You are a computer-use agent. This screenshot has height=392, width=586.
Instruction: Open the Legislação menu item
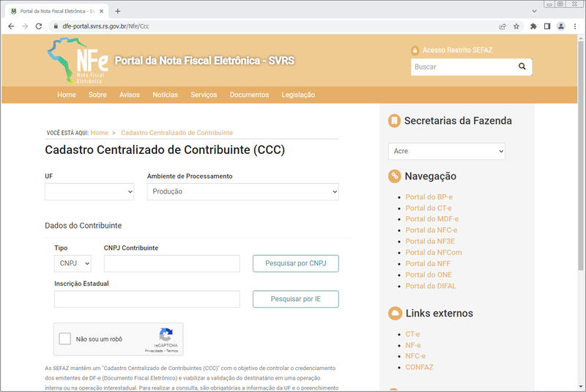click(x=298, y=95)
